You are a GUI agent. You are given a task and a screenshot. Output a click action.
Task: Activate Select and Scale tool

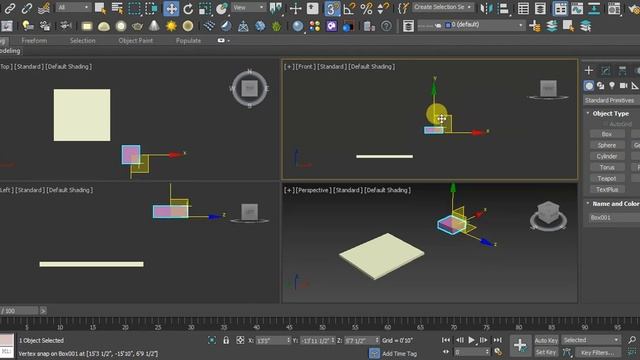(205, 8)
